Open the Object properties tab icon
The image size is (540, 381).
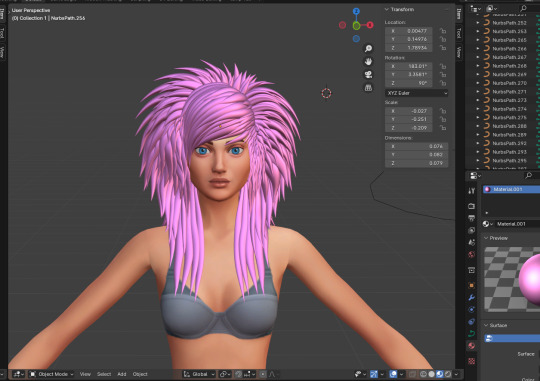tap(471, 285)
